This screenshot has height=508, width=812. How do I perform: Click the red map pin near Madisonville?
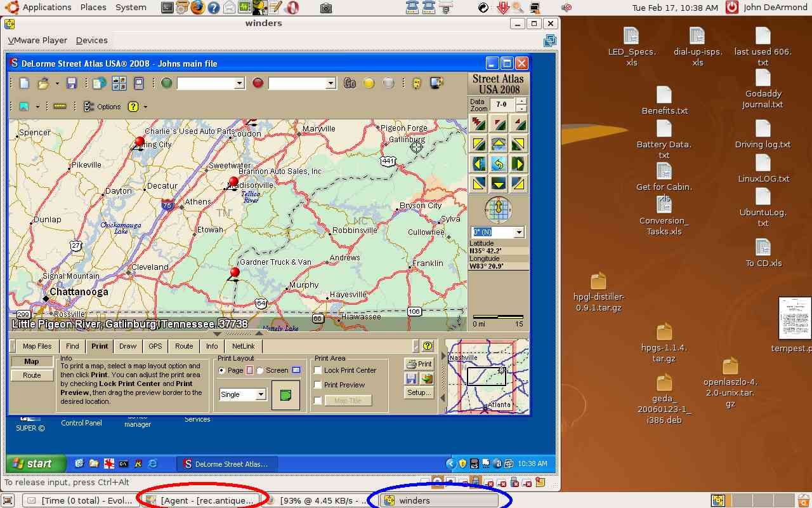(x=233, y=184)
